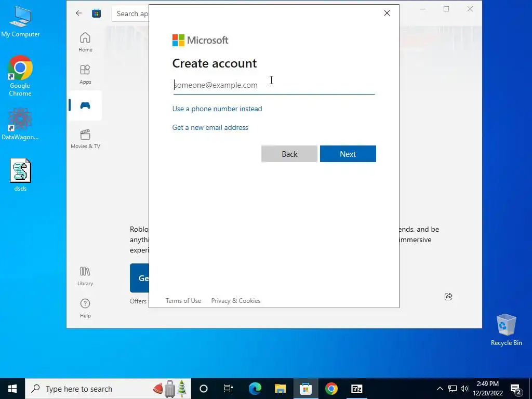Click Microsoft Store taskbar icon
The image size is (532, 399).
tap(305, 389)
